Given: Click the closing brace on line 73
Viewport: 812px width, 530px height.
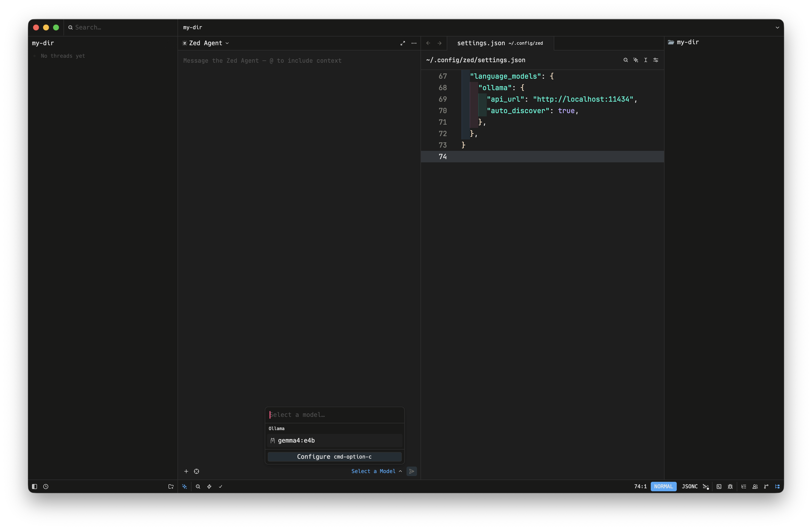Looking at the screenshot, I should (x=463, y=145).
